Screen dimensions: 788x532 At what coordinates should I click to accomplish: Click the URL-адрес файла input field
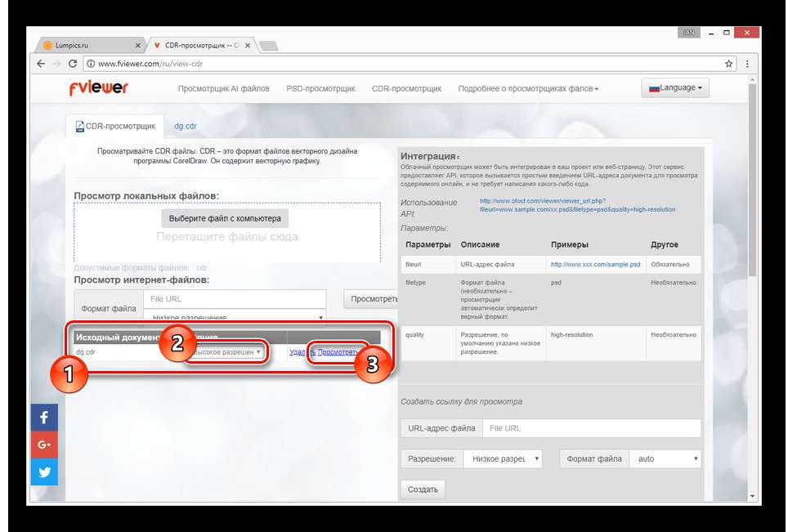[x=591, y=428]
